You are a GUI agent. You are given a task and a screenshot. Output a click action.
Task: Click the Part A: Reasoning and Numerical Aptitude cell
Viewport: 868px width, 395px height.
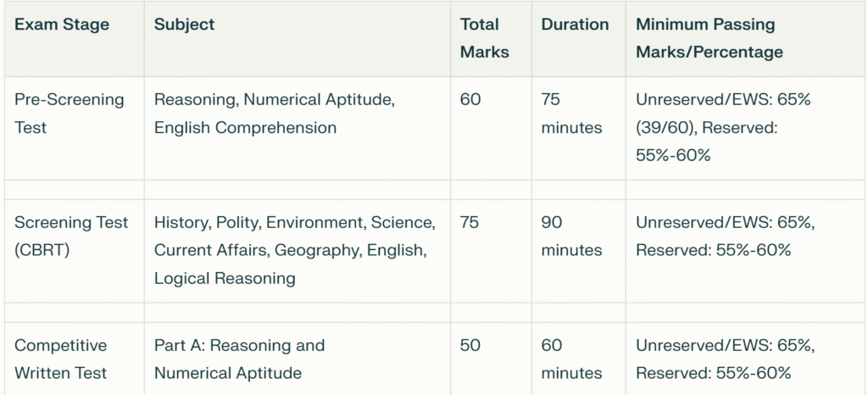(298, 359)
